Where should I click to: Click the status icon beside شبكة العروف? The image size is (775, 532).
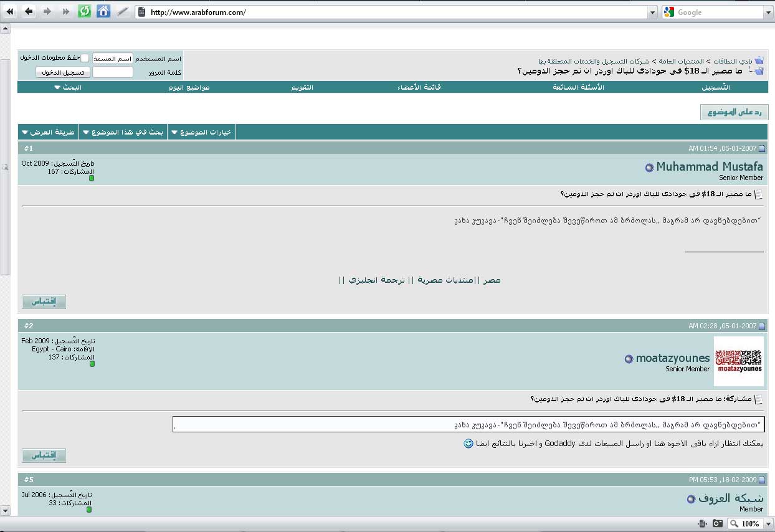(x=691, y=499)
